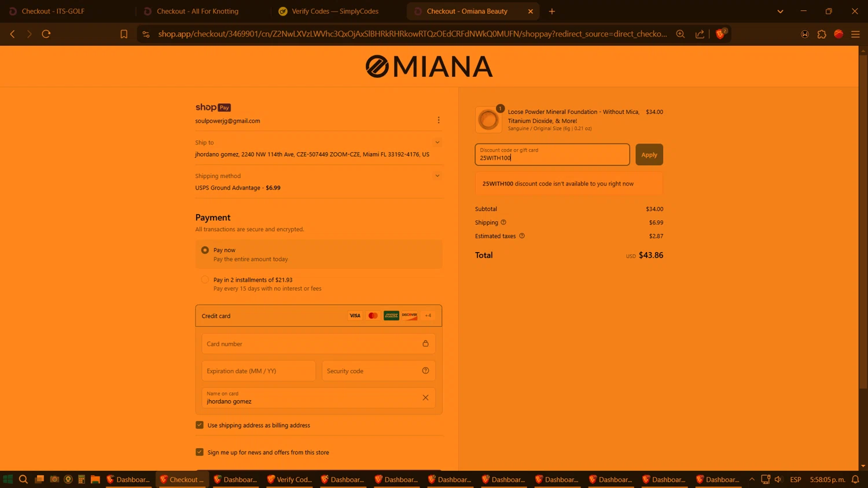
Task: Open the Checkout window in taskbar
Action: tap(182, 479)
